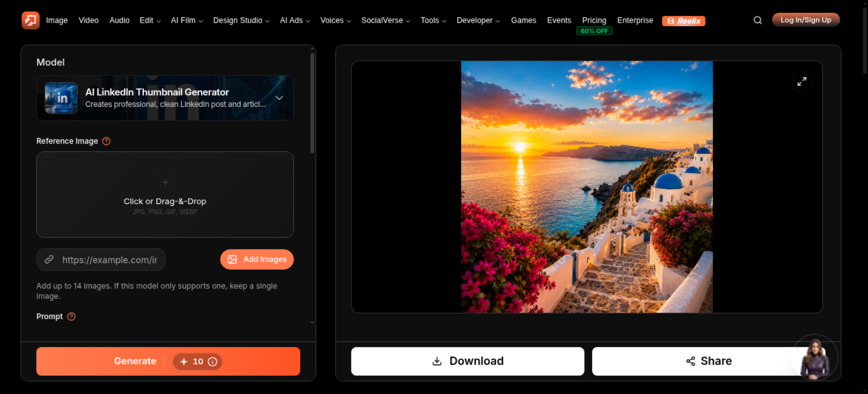The image size is (868, 394).
Task: Click the AI assistant avatar
Action: pos(815,358)
